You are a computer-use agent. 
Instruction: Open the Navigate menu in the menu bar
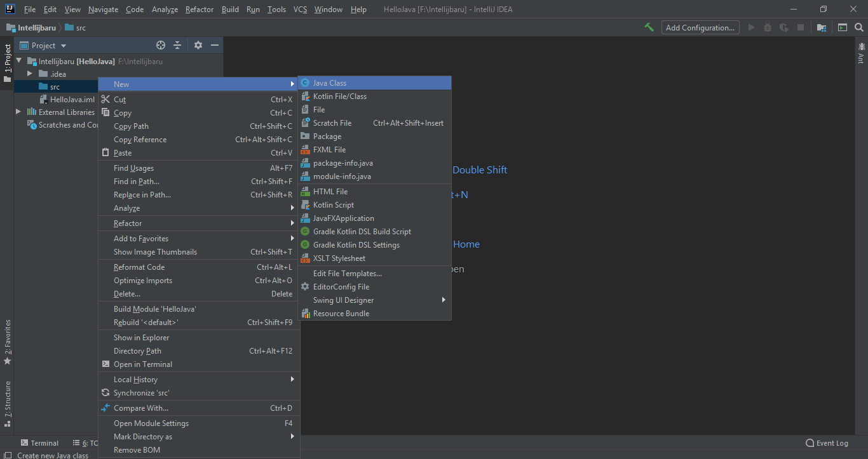(103, 10)
